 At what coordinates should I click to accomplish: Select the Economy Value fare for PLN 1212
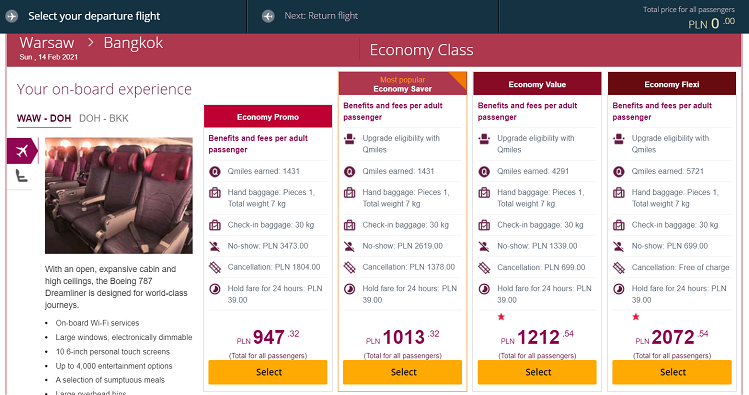pyautogui.click(x=537, y=372)
